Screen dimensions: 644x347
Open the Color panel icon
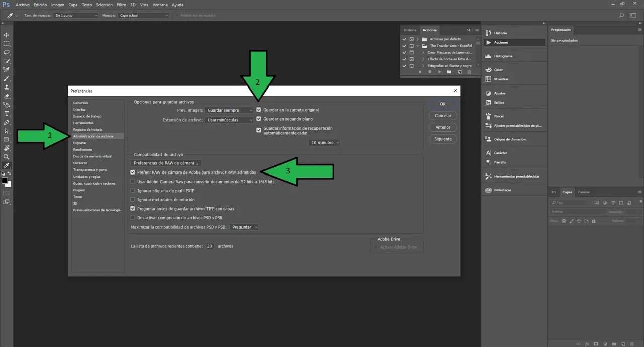click(488, 70)
